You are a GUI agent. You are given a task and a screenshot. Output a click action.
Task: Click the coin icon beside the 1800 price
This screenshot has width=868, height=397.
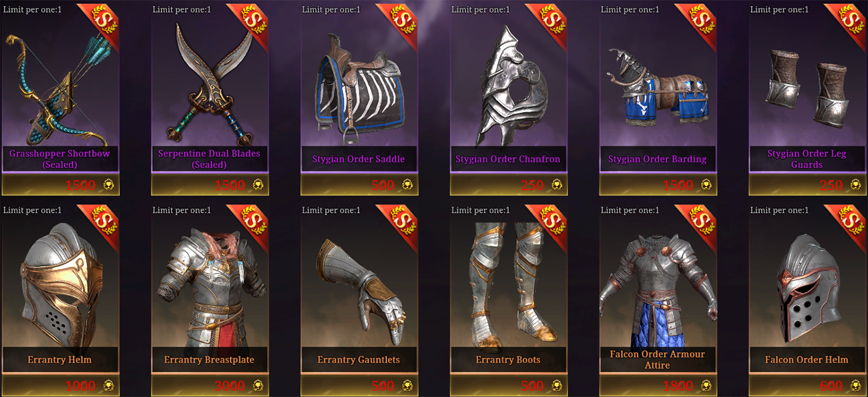(x=706, y=386)
